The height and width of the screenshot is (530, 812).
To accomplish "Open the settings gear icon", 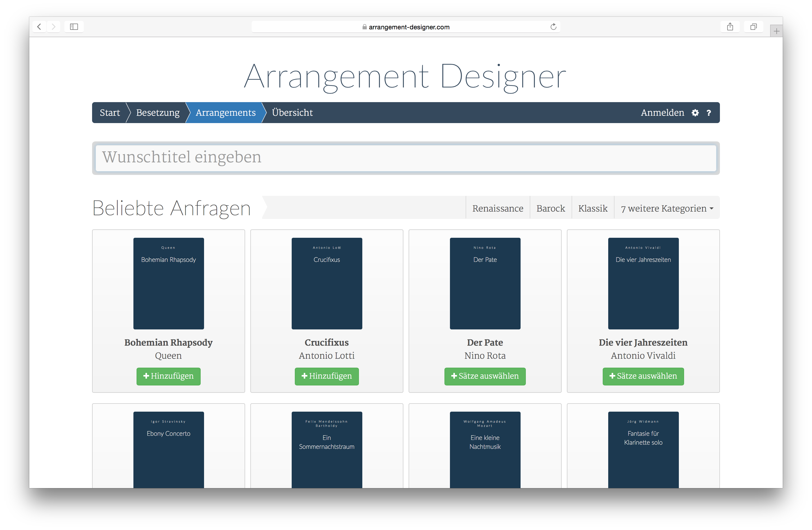I will 695,113.
